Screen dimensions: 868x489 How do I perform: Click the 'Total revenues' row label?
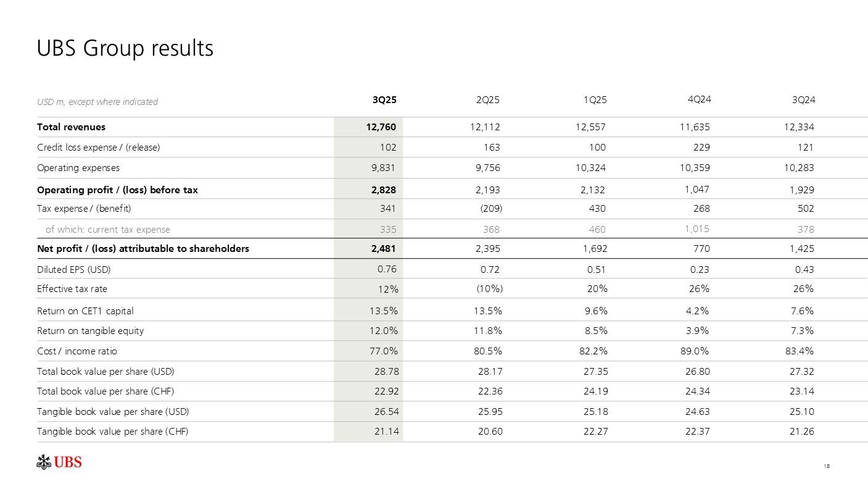pos(72,127)
